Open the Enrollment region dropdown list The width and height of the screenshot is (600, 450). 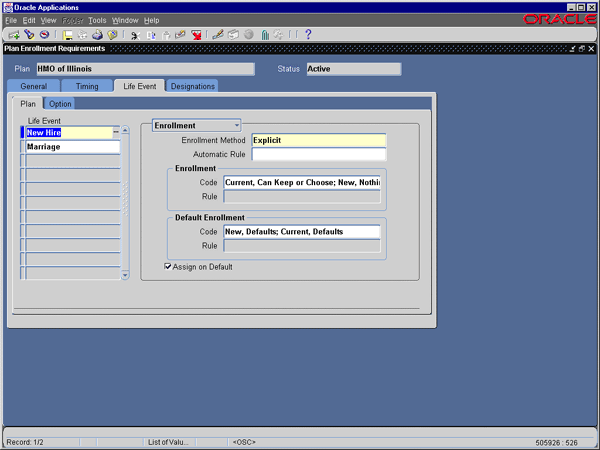pyautogui.click(x=237, y=125)
